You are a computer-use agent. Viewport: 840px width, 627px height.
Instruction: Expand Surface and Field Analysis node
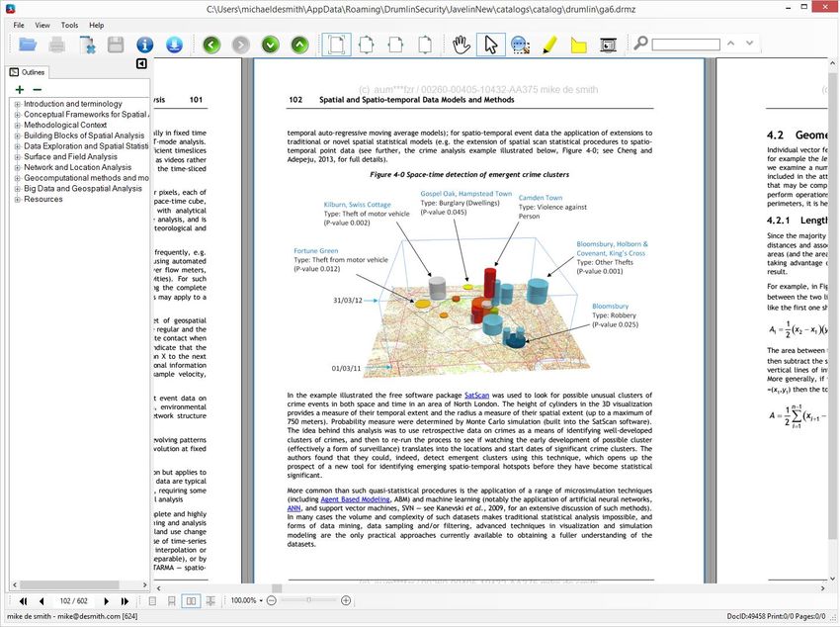point(17,157)
